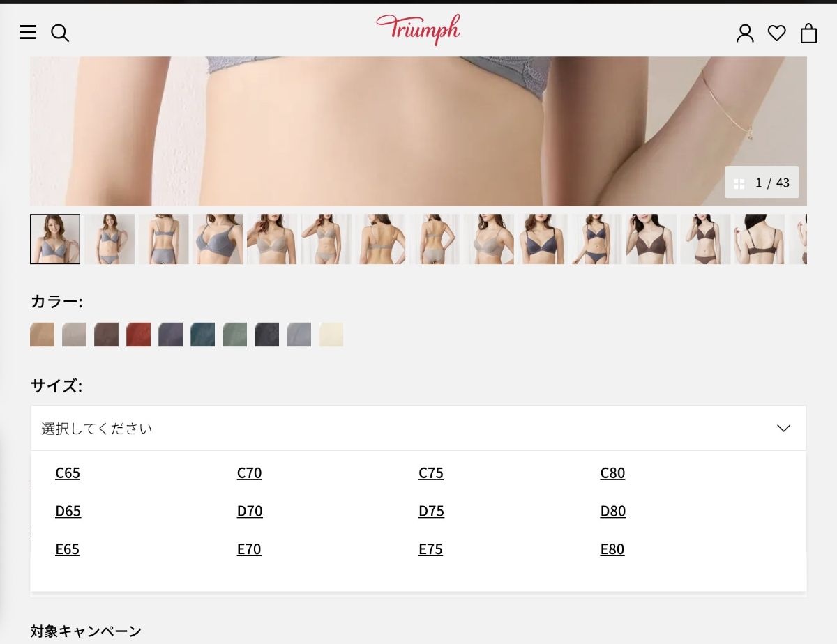Click the size select field placeholder text

pyautogui.click(x=97, y=428)
